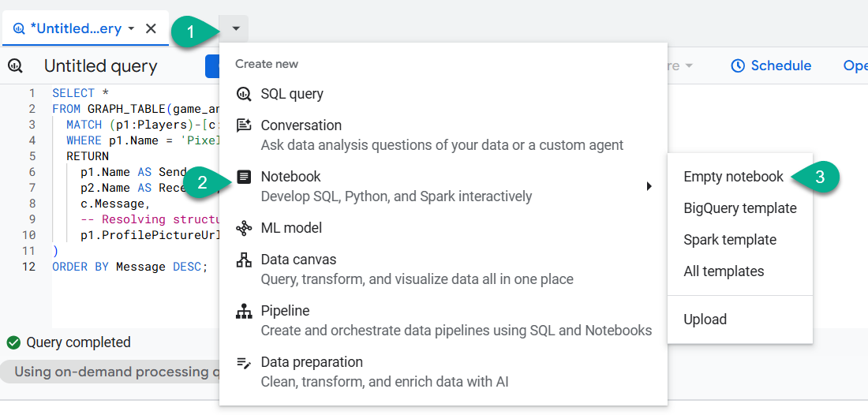Click the Pipeline hierarchy icon
Screen dimensions: 868x415
[244, 311]
